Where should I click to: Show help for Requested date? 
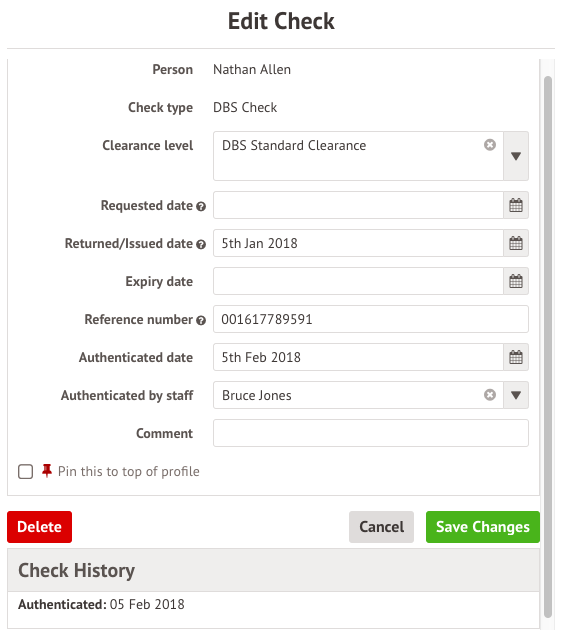(201, 207)
